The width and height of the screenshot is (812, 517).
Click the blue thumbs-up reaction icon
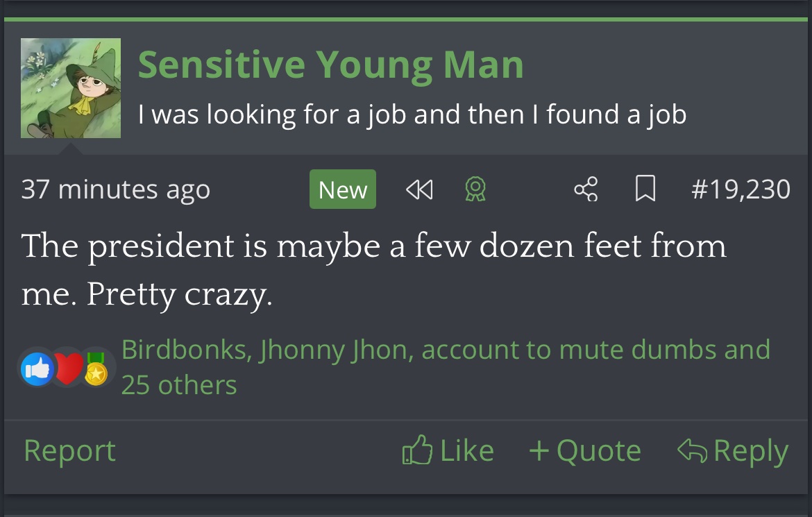(x=37, y=369)
